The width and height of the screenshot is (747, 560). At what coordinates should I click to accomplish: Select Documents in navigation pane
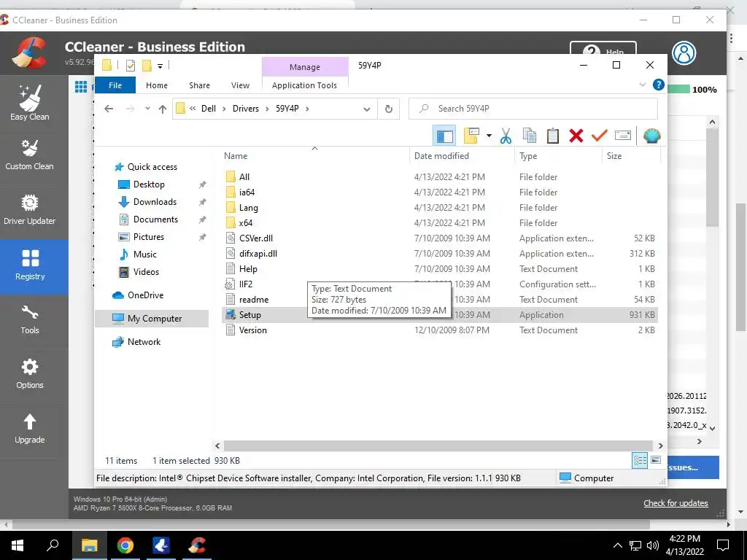click(156, 219)
